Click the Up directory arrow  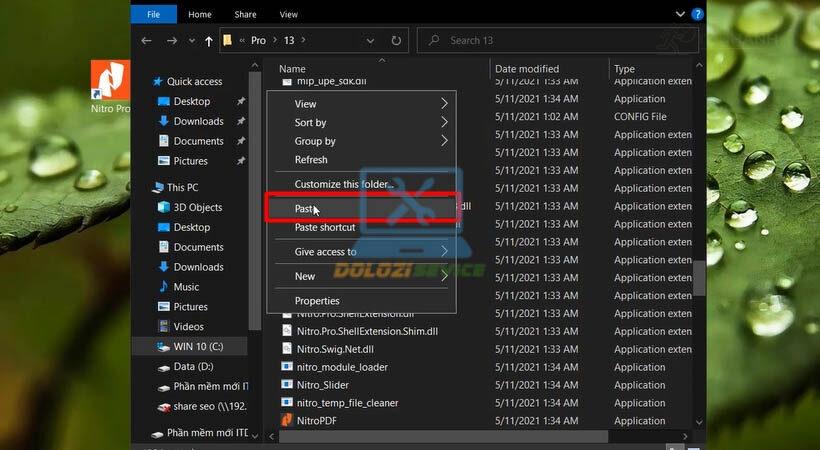coord(208,41)
